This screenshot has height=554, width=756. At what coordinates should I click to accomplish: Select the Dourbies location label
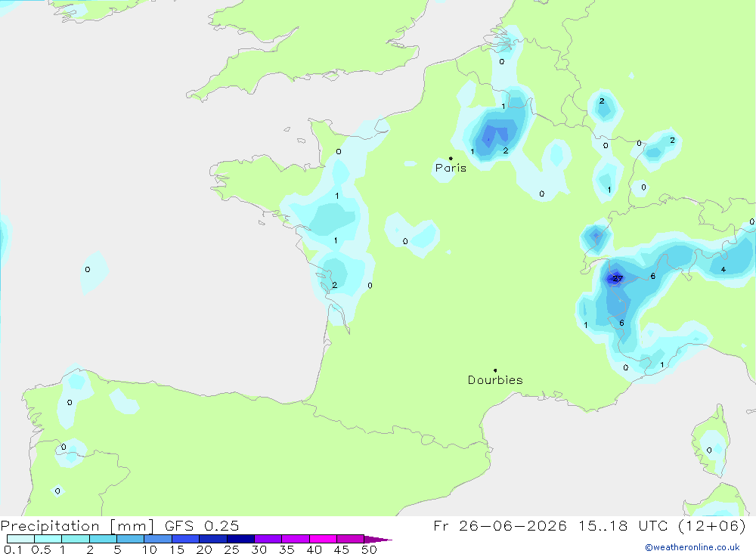[495, 380]
